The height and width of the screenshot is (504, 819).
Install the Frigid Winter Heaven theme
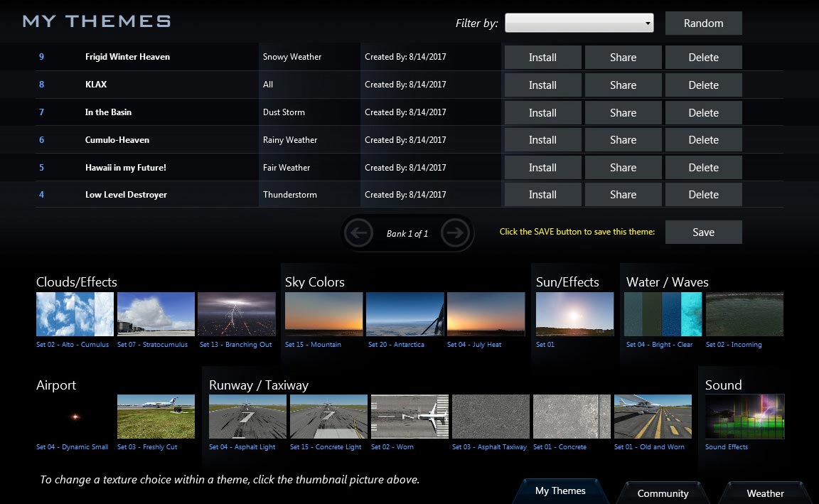tap(542, 57)
